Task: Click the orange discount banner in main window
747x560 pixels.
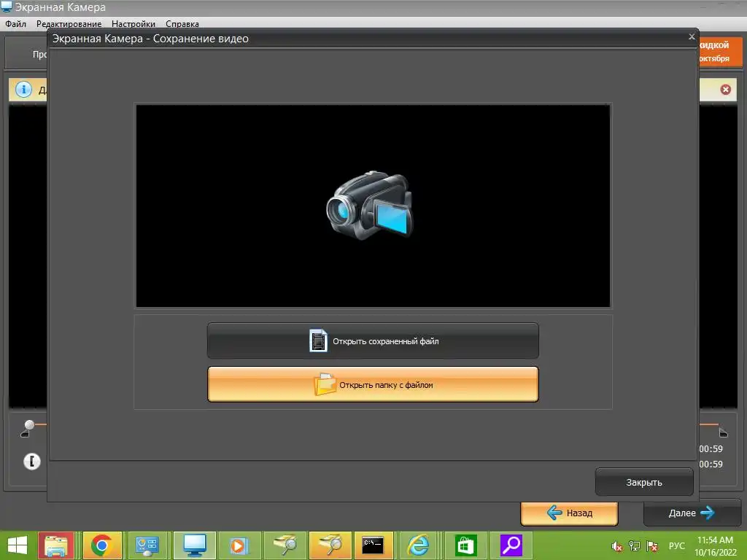Action: (721, 52)
